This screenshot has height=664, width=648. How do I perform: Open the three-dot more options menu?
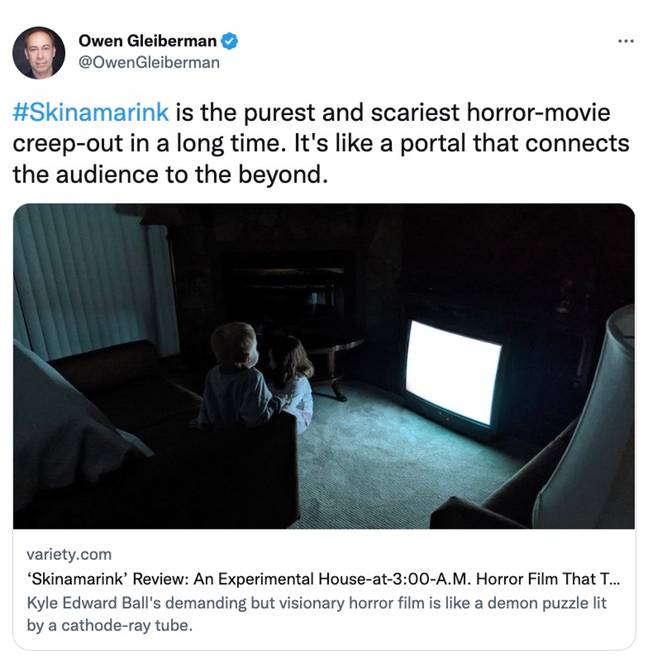click(x=626, y=42)
